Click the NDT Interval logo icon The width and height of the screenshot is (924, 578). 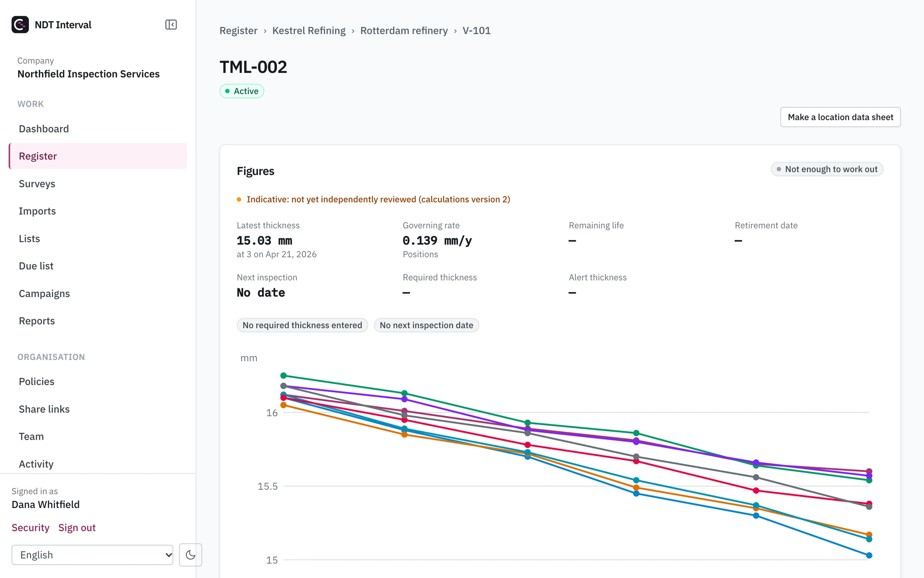click(20, 25)
